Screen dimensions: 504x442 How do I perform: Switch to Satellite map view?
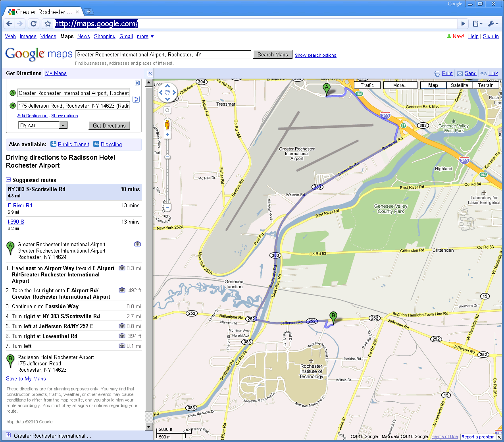[x=459, y=85]
